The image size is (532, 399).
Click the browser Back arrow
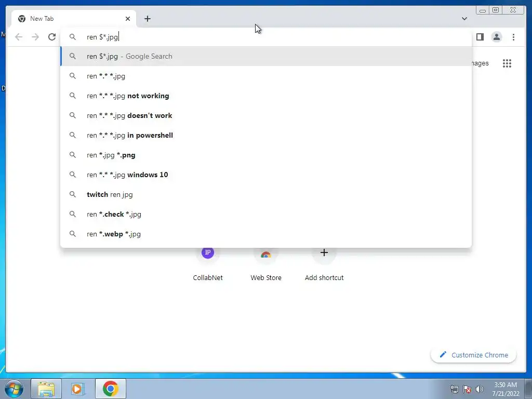[x=19, y=37]
